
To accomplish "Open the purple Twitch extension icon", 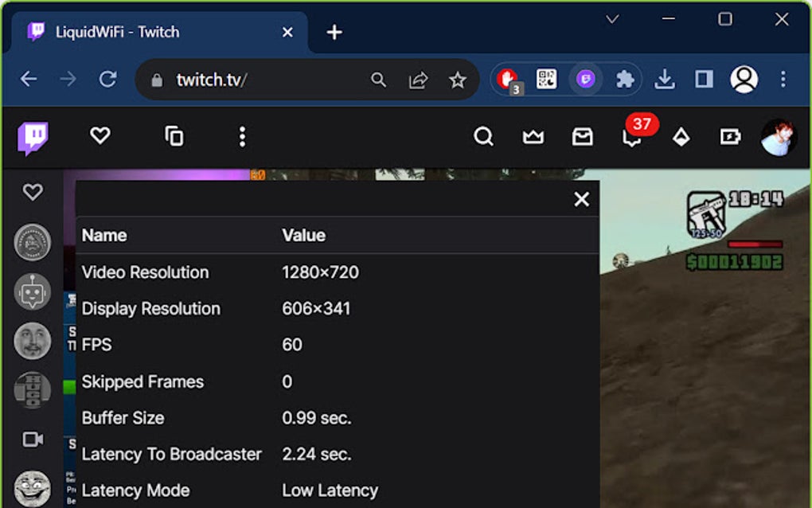I will 586,80.
